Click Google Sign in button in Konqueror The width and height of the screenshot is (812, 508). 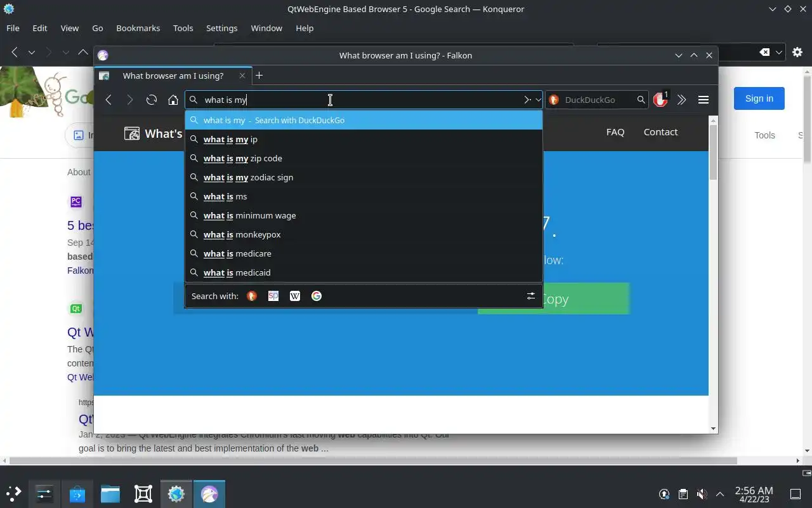[759, 98]
